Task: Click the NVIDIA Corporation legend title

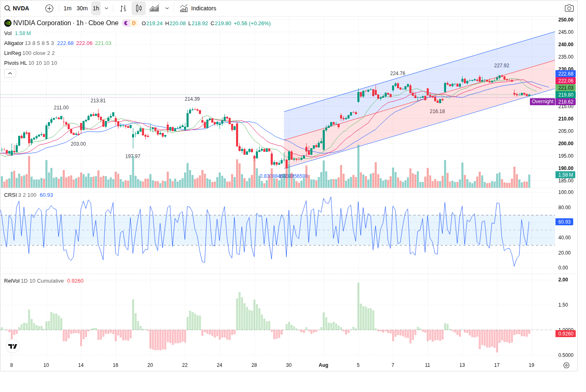Action: (x=66, y=23)
